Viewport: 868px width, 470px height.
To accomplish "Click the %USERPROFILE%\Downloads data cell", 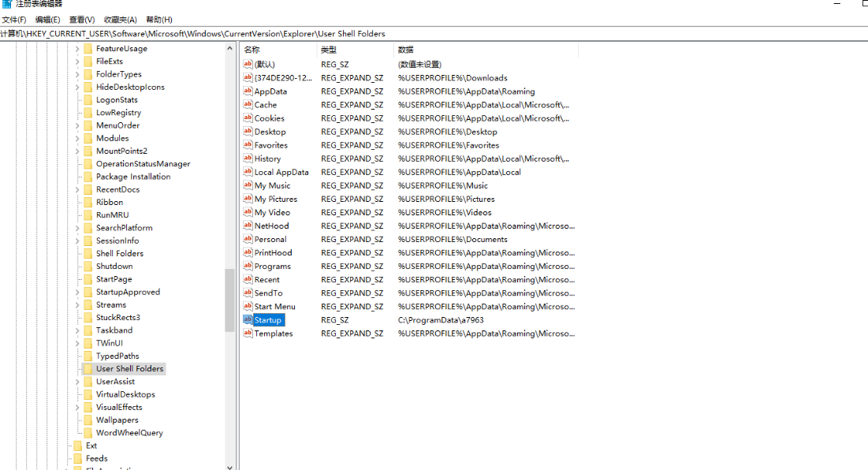I will click(x=453, y=78).
